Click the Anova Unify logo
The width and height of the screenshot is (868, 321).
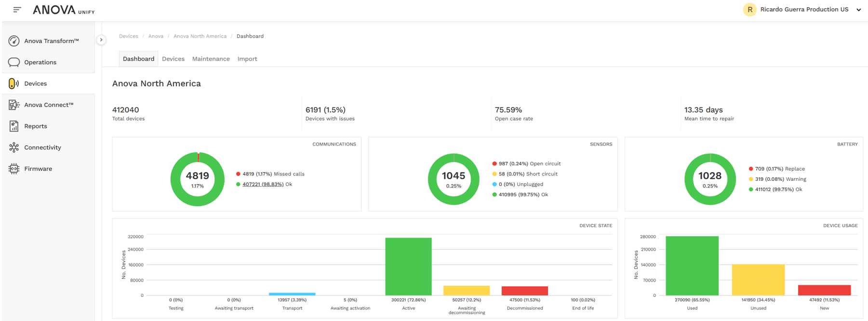click(64, 10)
